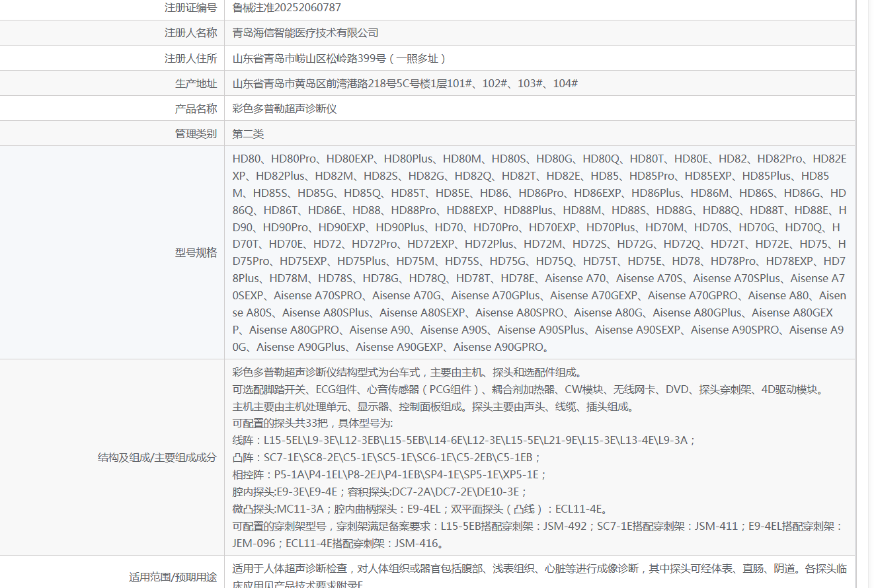Image resolution: width=874 pixels, height=588 pixels.
Task: Click model name HD88EXP
Action: 470,210
